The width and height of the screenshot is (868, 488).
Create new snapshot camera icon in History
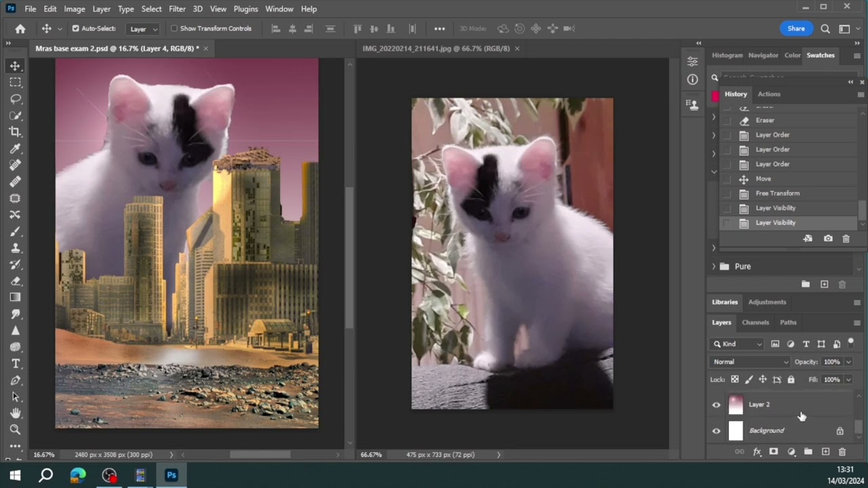[x=828, y=239]
